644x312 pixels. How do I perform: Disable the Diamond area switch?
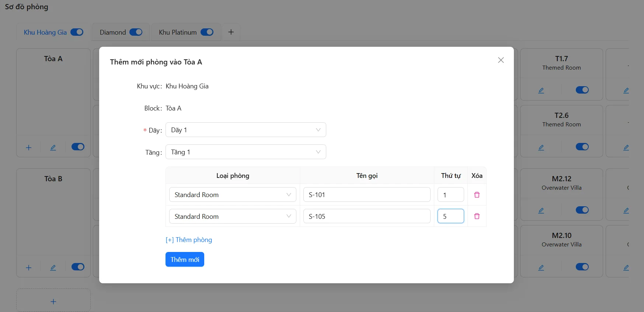136,32
